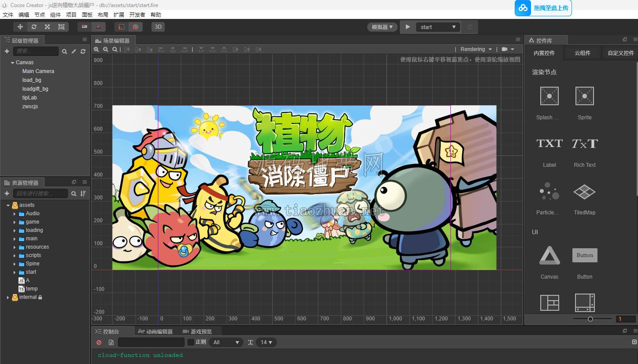Open the 开发者 menu
This screenshot has height=364, width=638.
click(137, 15)
